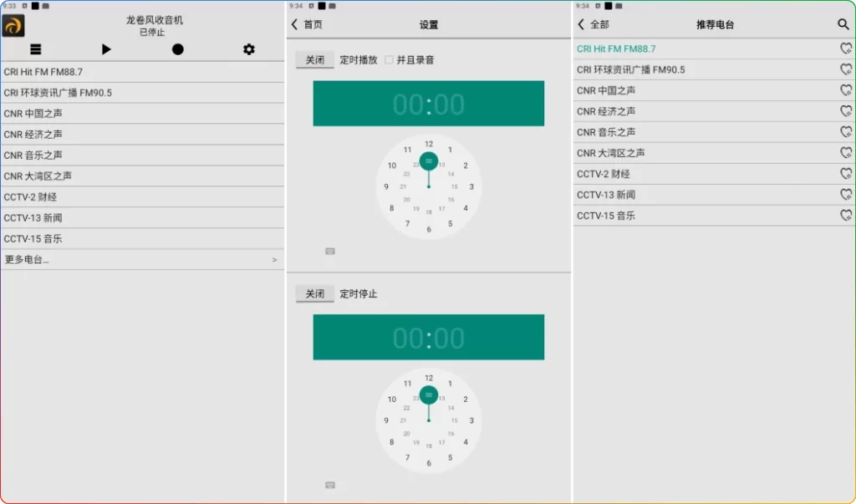Screen dimensions: 856x504
Task: Switch to keyboard input under 定时播放 clock
Action: [330, 252]
